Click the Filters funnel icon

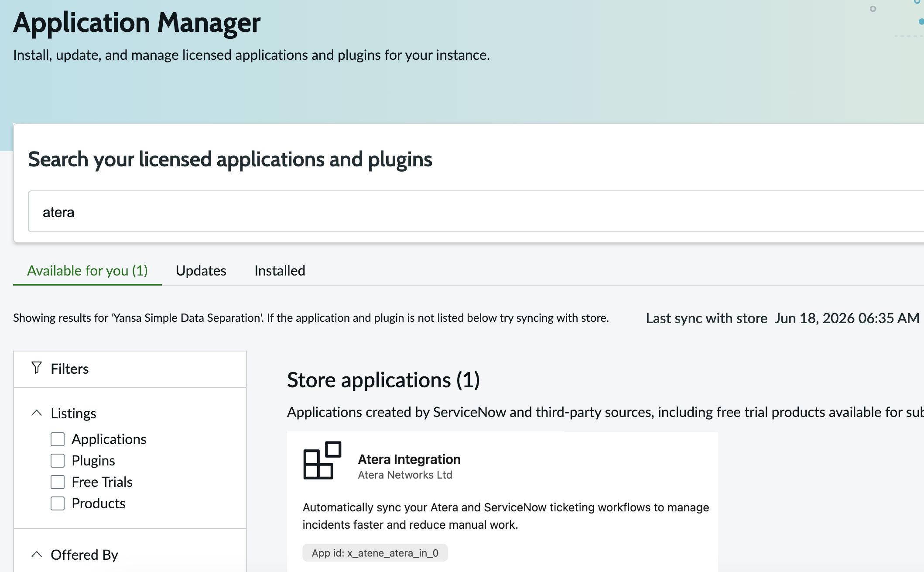[x=37, y=368]
